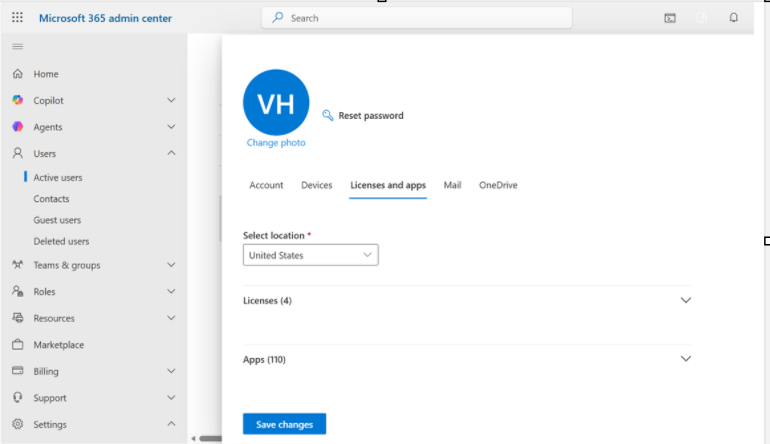Switch to the Mail tab
Screen dimensions: 770x444
point(452,185)
